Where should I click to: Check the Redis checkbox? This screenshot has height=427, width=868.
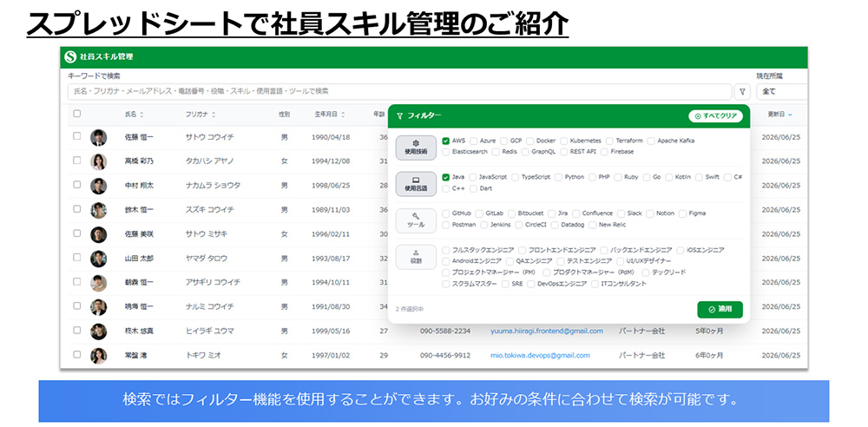(496, 152)
